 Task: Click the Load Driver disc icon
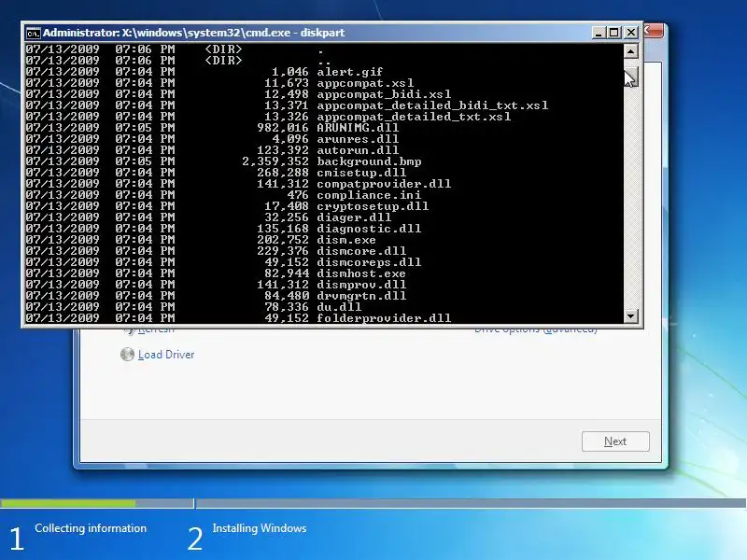click(x=127, y=355)
